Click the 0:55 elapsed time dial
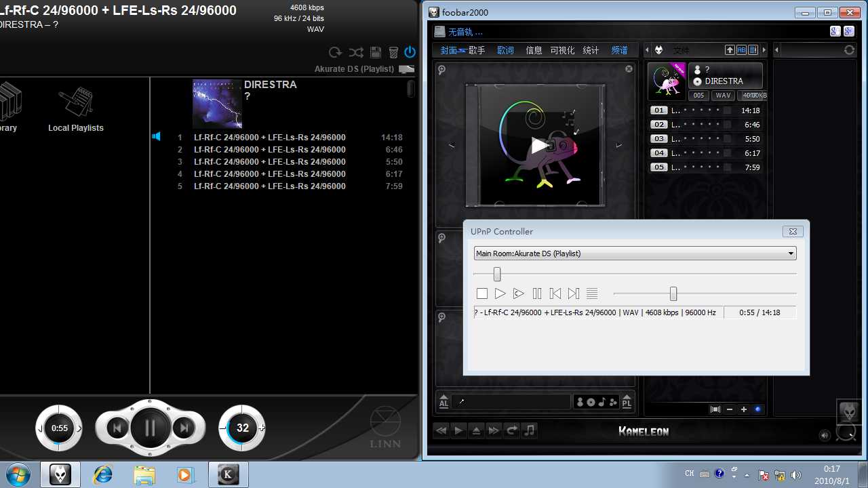Image resolution: width=868 pixels, height=488 pixels. click(60, 428)
